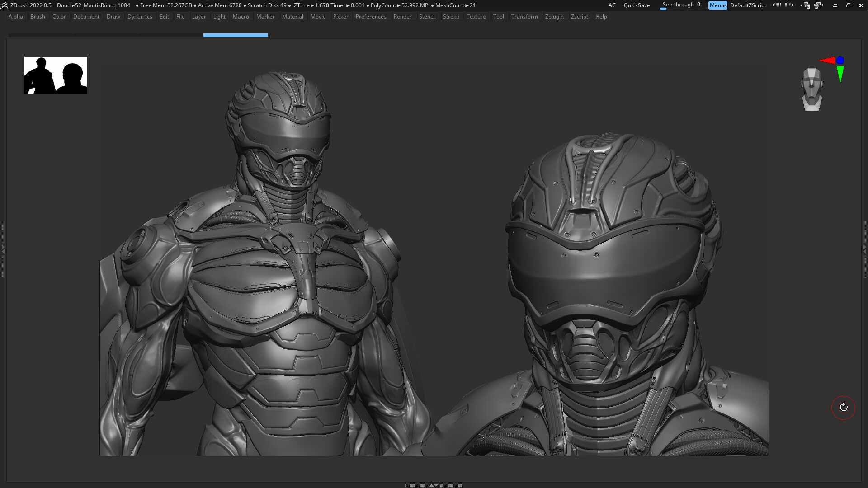Screen dimensions: 868x488
Task: Expand the left tray divider
Action: pos(3,249)
